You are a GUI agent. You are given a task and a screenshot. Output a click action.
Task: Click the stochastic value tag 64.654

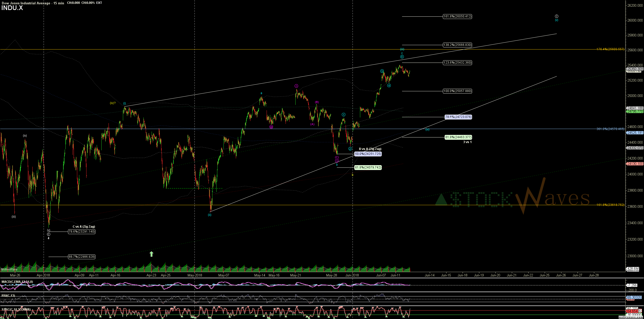pos(633,311)
